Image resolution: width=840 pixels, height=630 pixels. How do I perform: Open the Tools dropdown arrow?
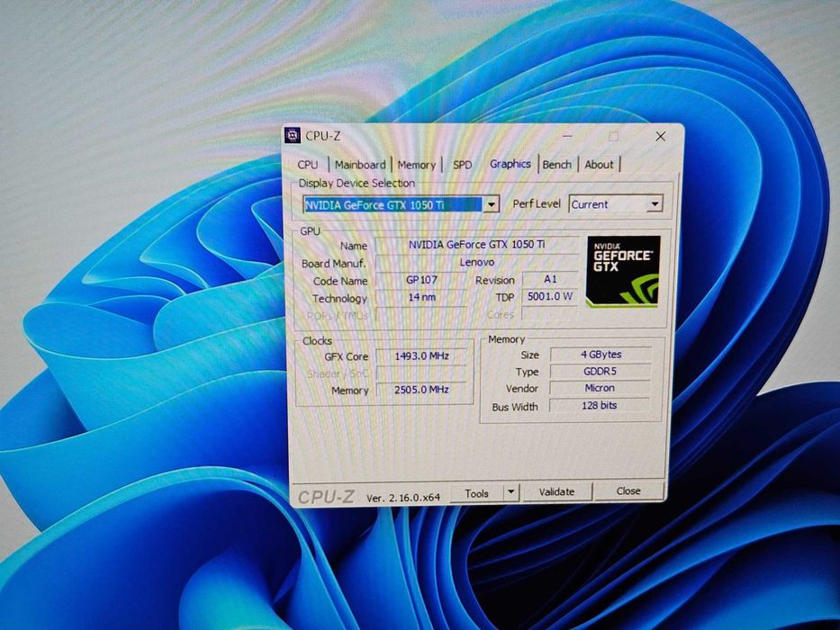point(511,491)
